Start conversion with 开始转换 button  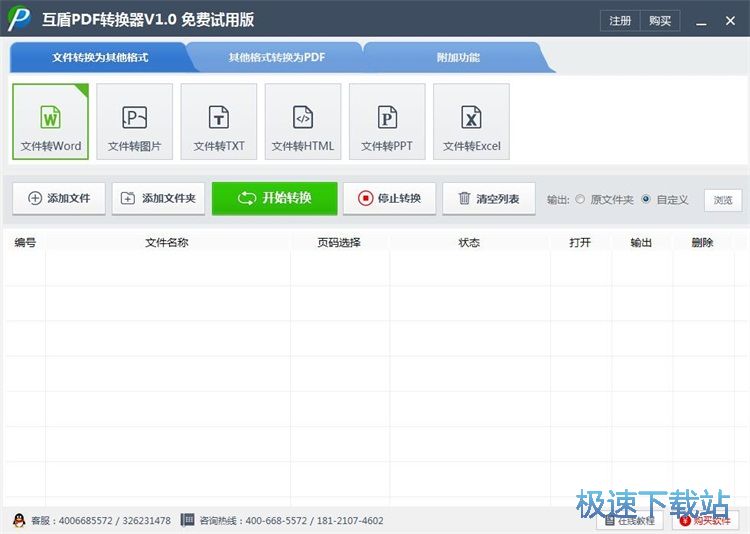click(275, 198)
